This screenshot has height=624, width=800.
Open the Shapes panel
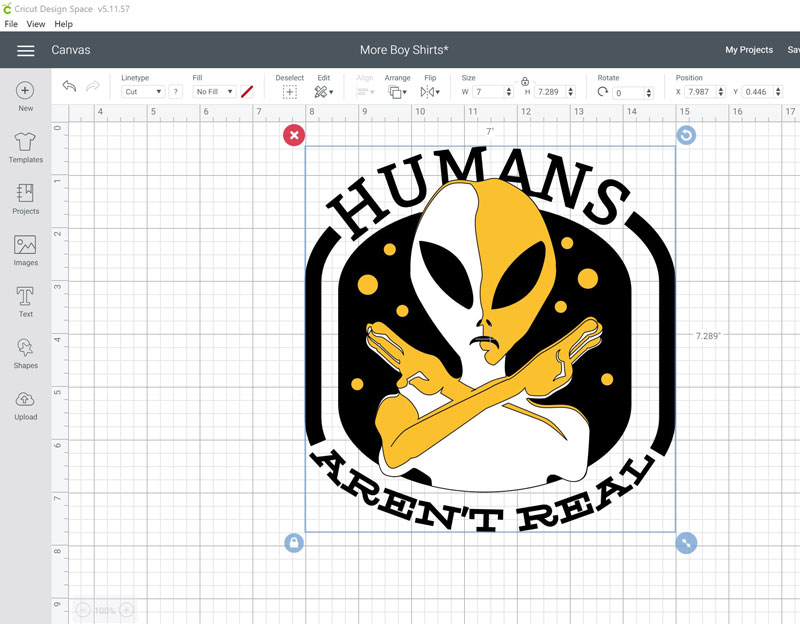[25, 354]
